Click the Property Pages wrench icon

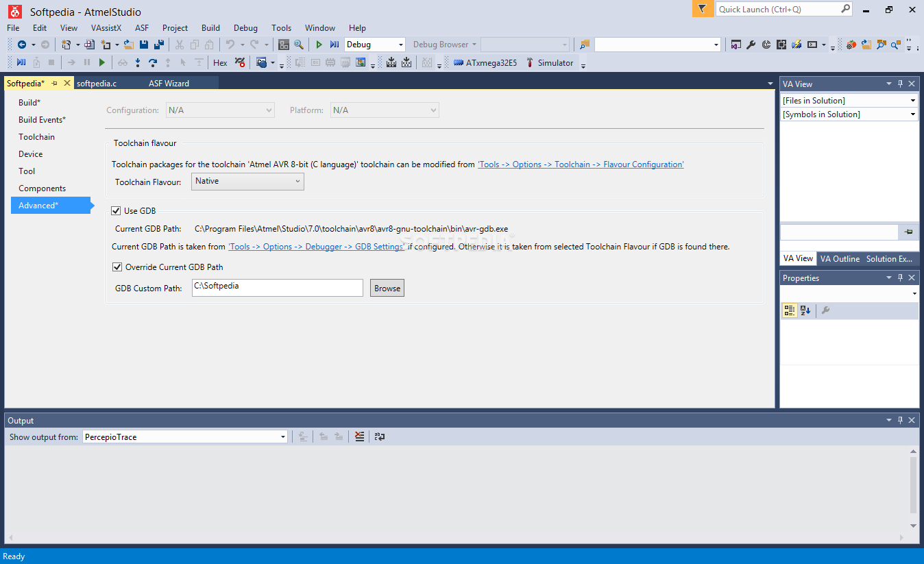[x=825, y=310]
